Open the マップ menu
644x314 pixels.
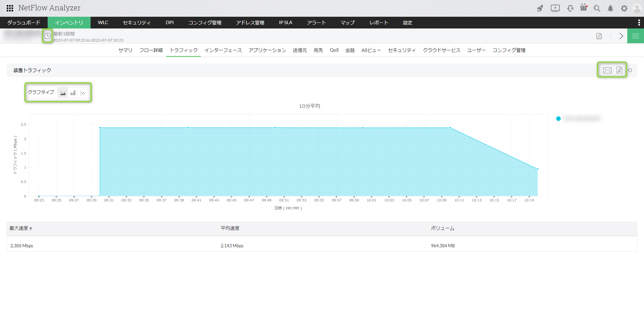(x=347, y=22)
